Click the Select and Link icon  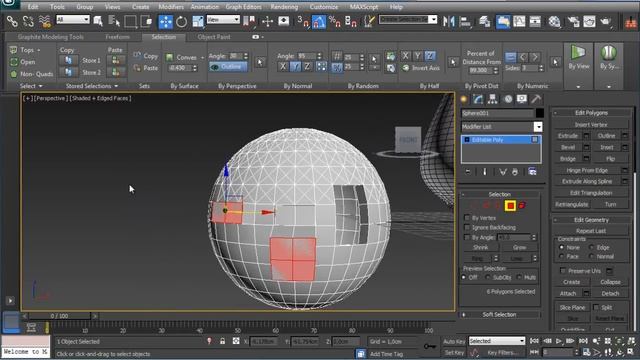tap(12, 21)
